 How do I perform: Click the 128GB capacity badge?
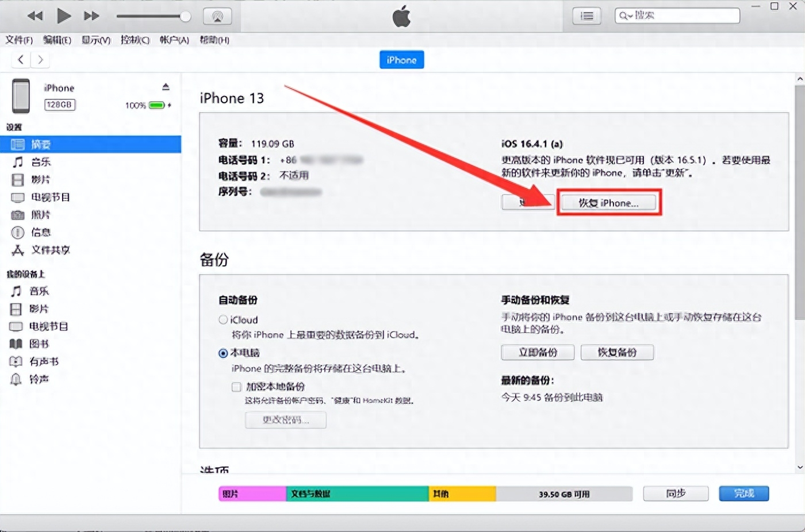tap(59, 105)
